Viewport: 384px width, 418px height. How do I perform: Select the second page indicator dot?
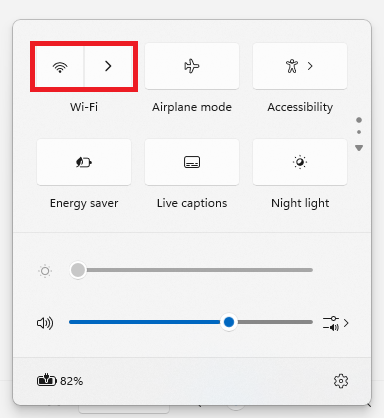359,132
